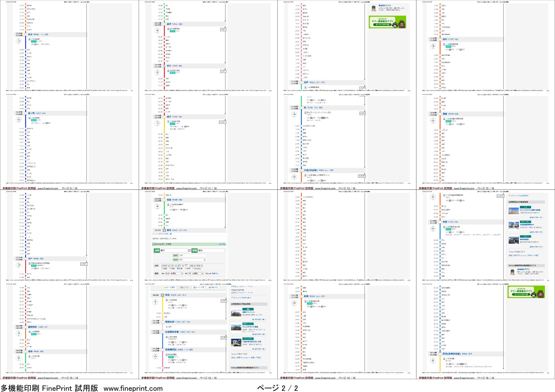Open the seat preference dropdown after ICカード優先
The width and height of the screenshot is (555, 392).
pyautogui.click(x=196, y=273)
